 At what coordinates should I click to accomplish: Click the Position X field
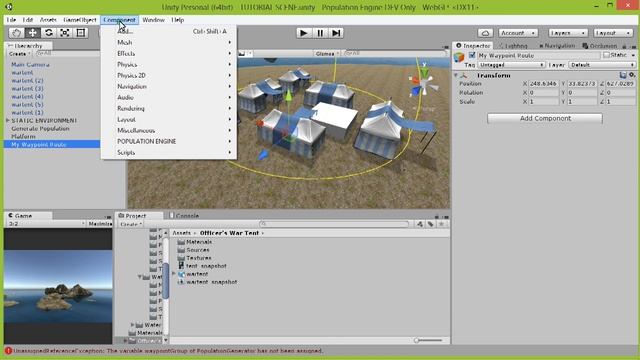(544, 84)
